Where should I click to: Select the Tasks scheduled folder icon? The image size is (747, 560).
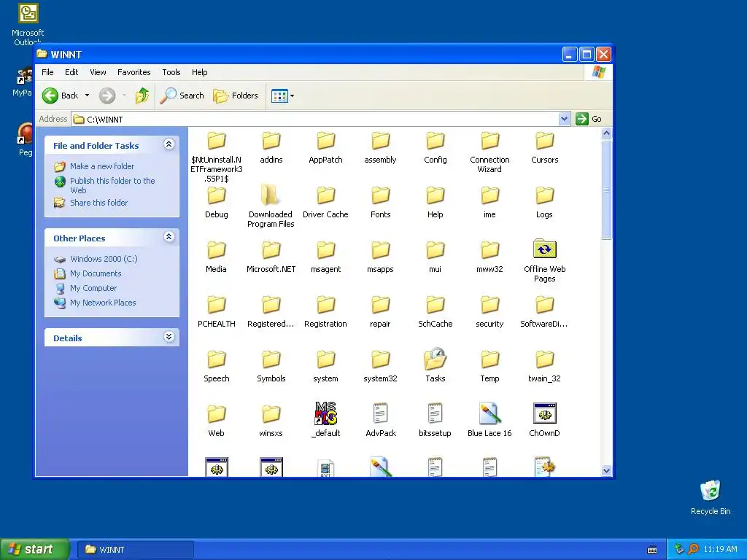click(x=435, y=359)
